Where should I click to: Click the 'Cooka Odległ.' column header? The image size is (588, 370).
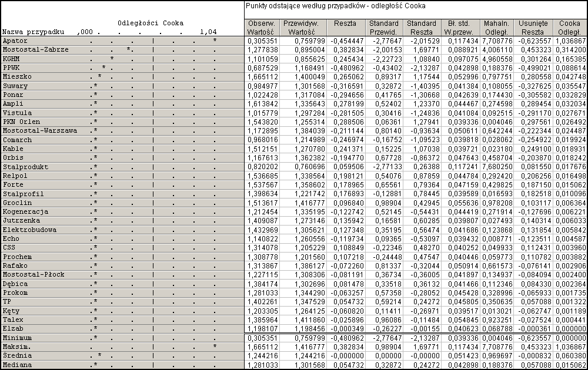[570, 28]
